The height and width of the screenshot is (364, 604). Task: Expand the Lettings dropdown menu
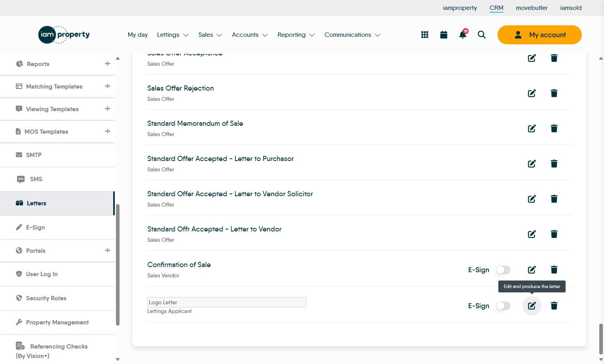point(173,35)
